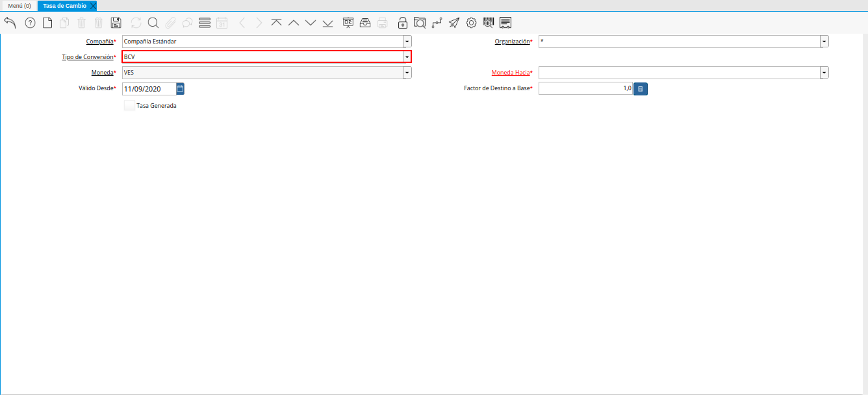This screenshot has height=396, width=868.
Task: Select the Tasa de Cambio tab
Action: (64, 6)
